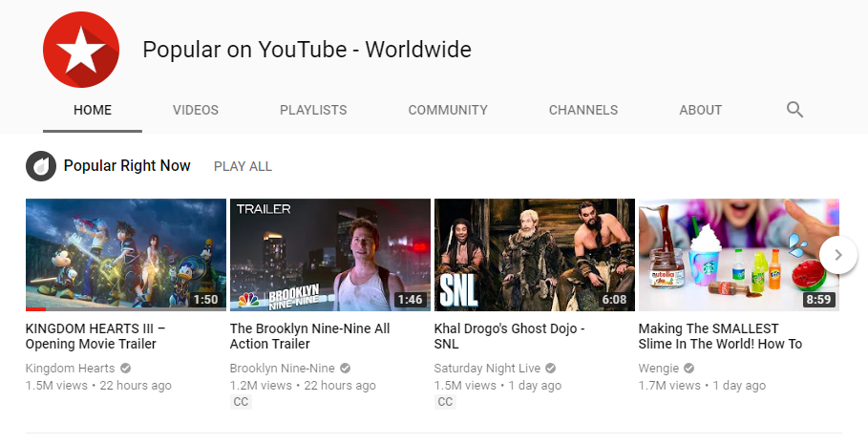Select the About tab
The height and width of the screenshot is (444, 868).
(x=700, y=110)
